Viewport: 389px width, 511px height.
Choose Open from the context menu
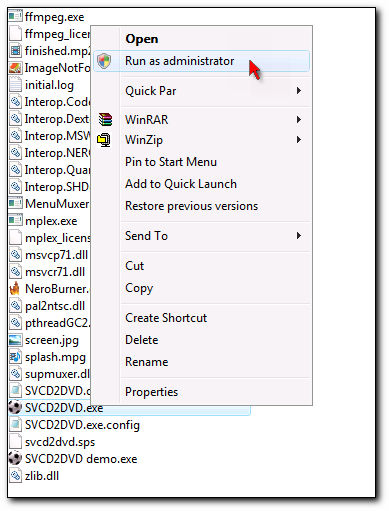pyautogui.click(x=202, y=39)
